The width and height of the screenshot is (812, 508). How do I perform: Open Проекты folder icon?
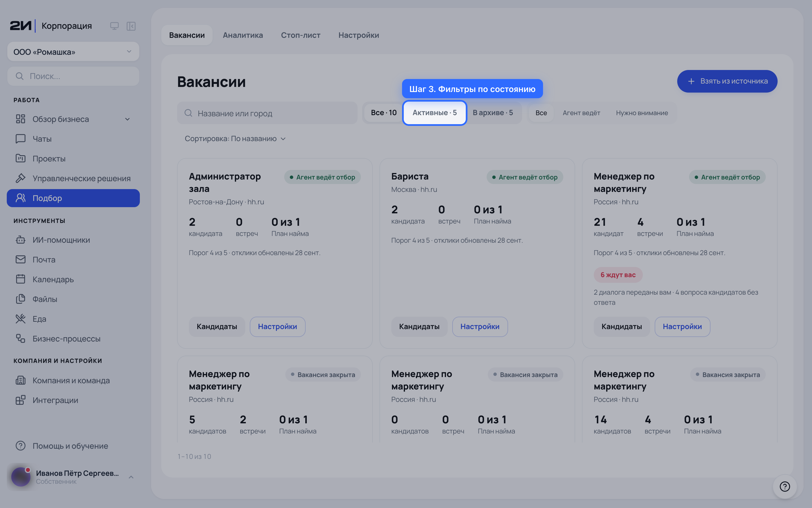[x=21, y=158]
